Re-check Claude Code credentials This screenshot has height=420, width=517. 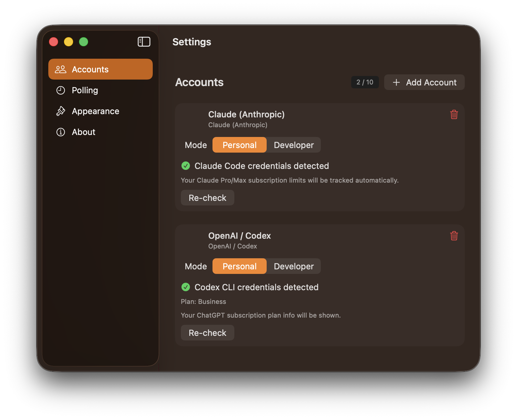(208, 198)
